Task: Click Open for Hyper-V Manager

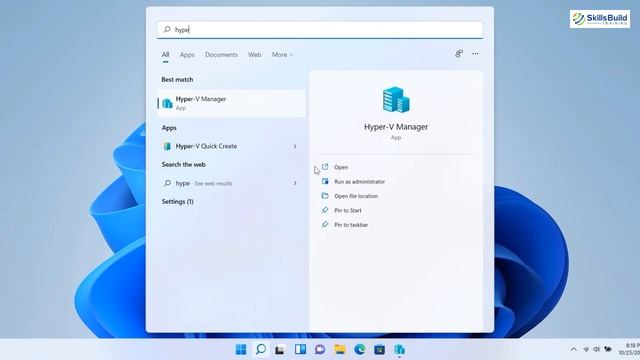Action: pyautogui.click(x=341, y=167)
